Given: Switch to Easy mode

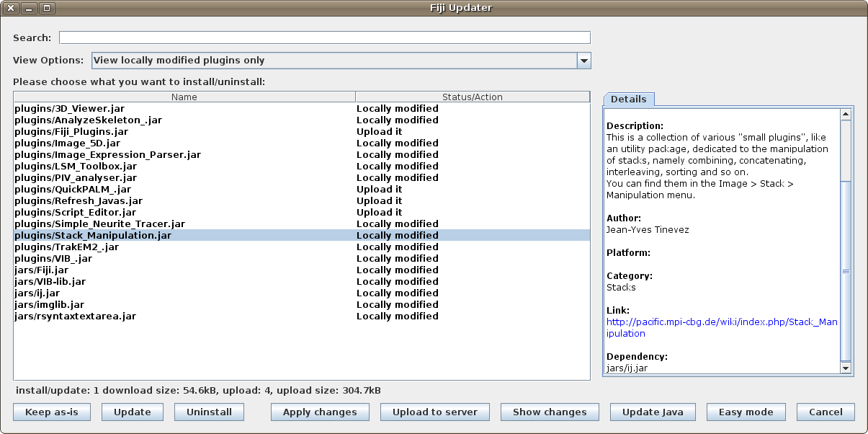Looking at the screenshot, I should [746, 412].
